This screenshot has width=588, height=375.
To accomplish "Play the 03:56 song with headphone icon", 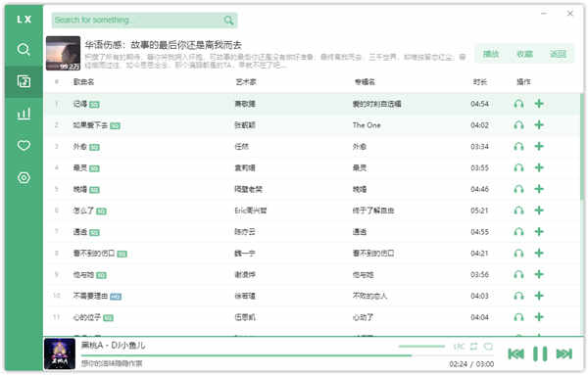I will coord(518,274).
